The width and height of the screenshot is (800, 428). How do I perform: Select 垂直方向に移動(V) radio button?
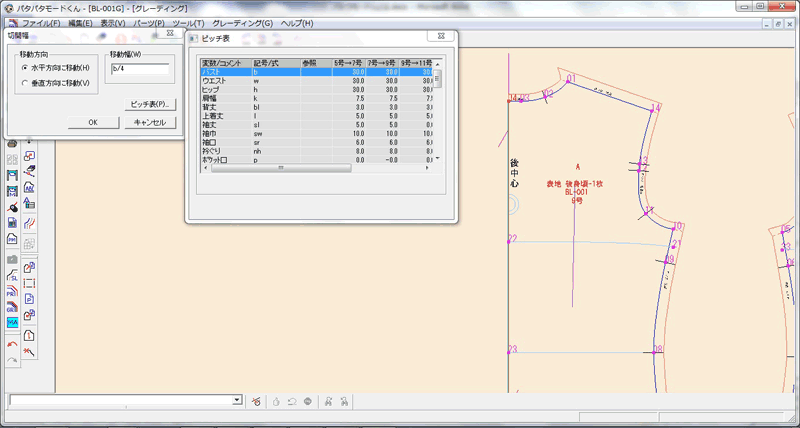tap(25, 83)
